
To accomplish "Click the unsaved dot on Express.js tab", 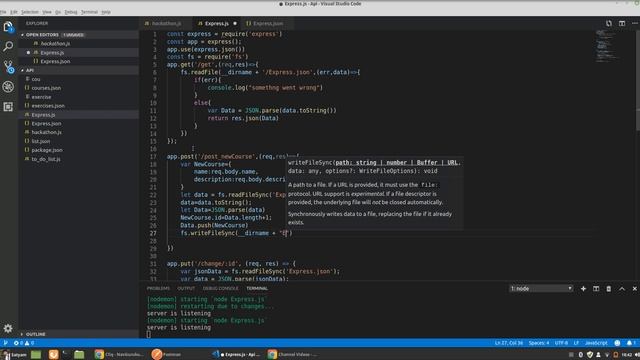I will (235, 24).
